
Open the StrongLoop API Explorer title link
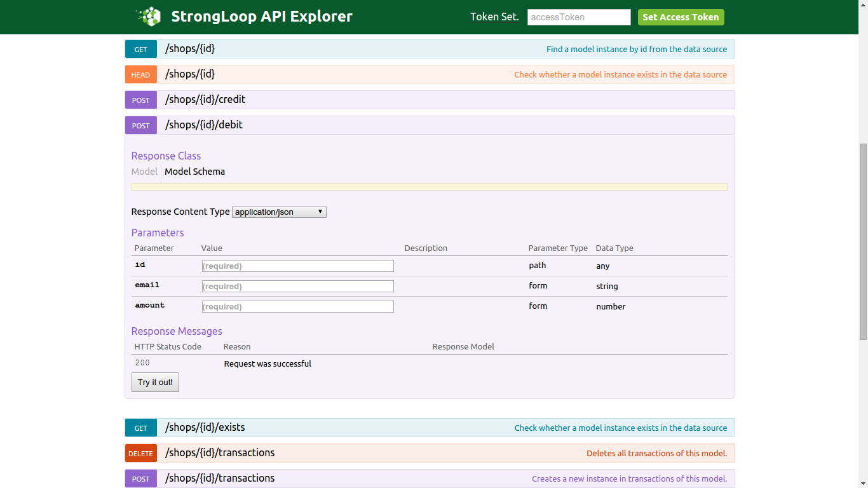click(x=262, y=17)
